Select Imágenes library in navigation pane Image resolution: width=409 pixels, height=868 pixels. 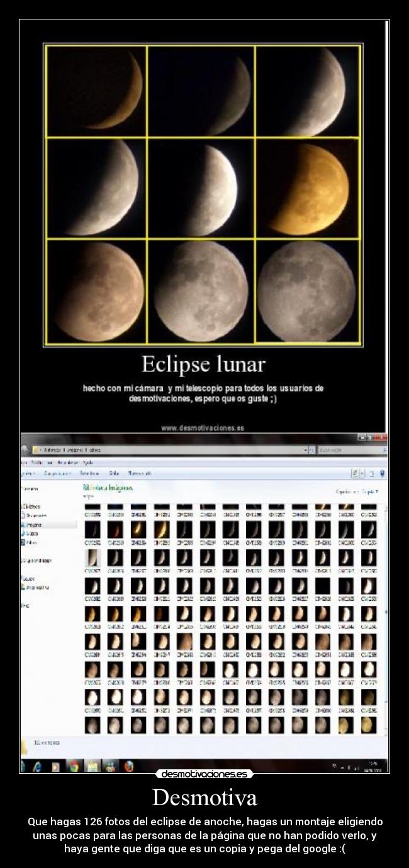click(x=33, y=524)
